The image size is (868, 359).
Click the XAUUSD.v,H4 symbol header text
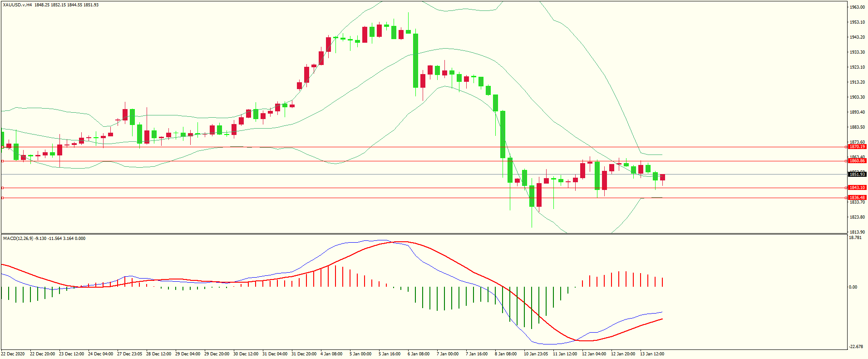17,5
